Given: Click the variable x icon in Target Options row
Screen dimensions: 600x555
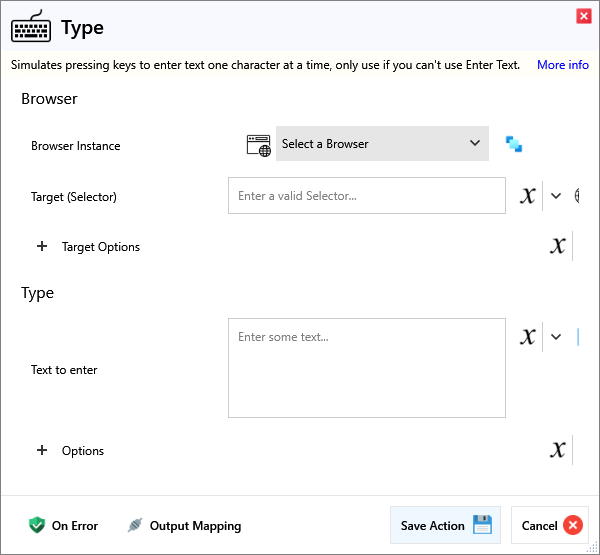Looking at the screenshot, I should click(558, 246).
